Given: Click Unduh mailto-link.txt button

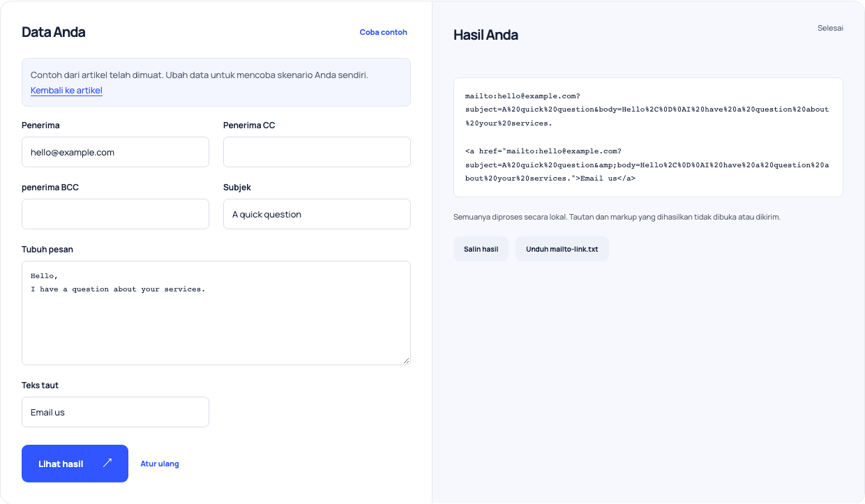Looking at the screenshot, I should [562, 249].
